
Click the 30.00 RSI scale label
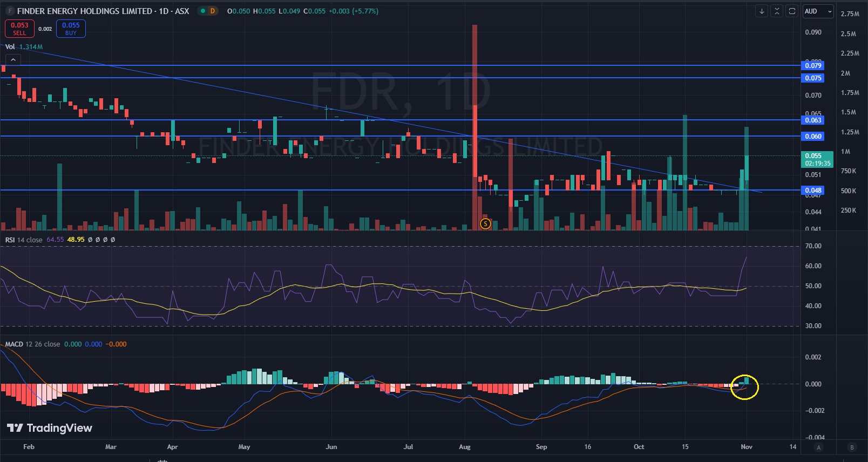pyautogui.click(x=813, y=326)
